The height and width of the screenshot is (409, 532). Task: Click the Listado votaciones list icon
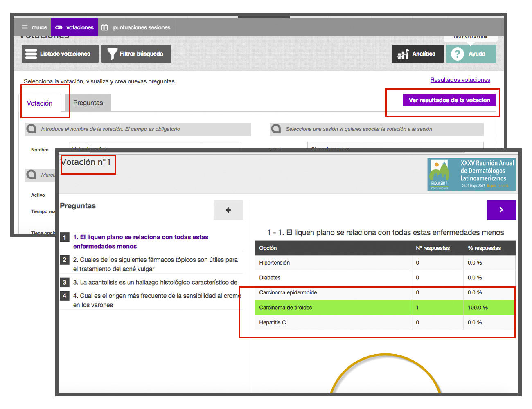click(31, 54)
